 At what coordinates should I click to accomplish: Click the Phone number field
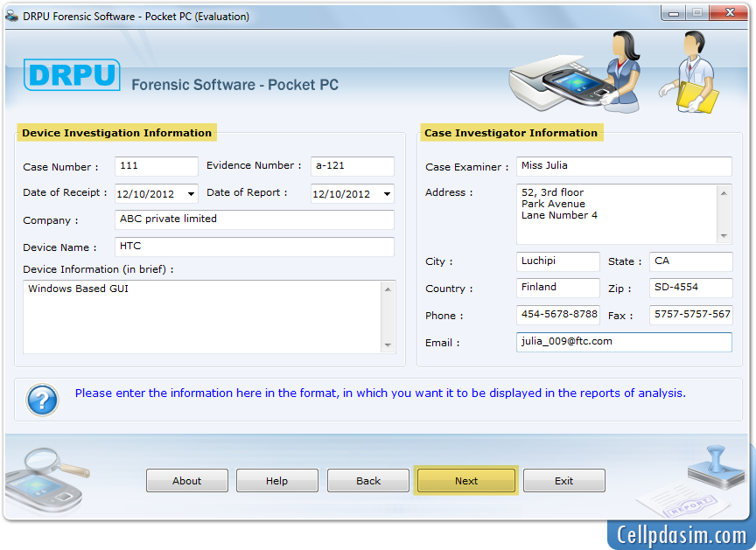[558, 315]
